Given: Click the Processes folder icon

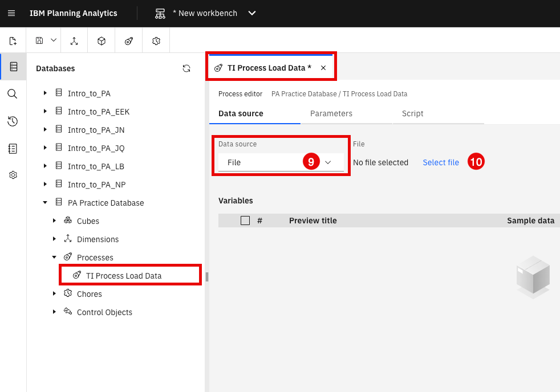Looking at the screenshot, I should pyautogui.click(x=68, y=257).
